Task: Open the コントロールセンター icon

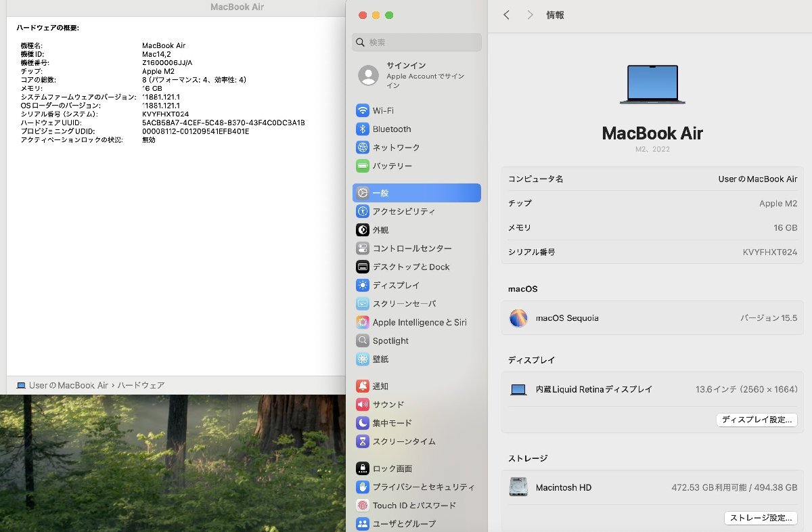Action: [x=363, y=248]
